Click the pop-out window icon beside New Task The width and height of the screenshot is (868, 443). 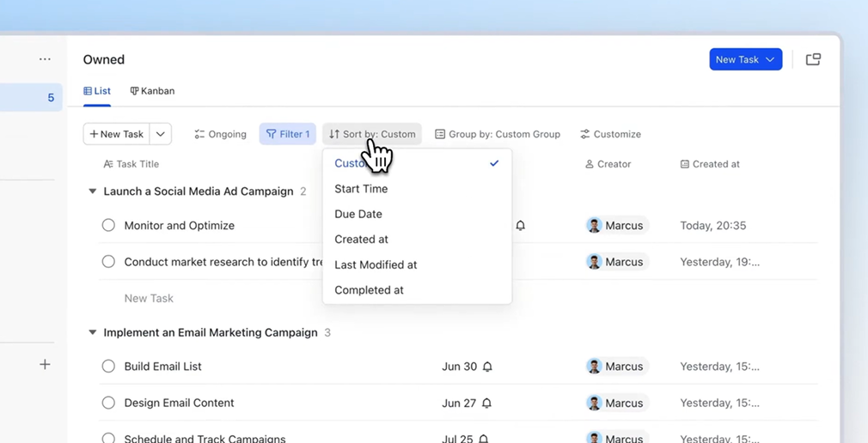tap(813, 59)
